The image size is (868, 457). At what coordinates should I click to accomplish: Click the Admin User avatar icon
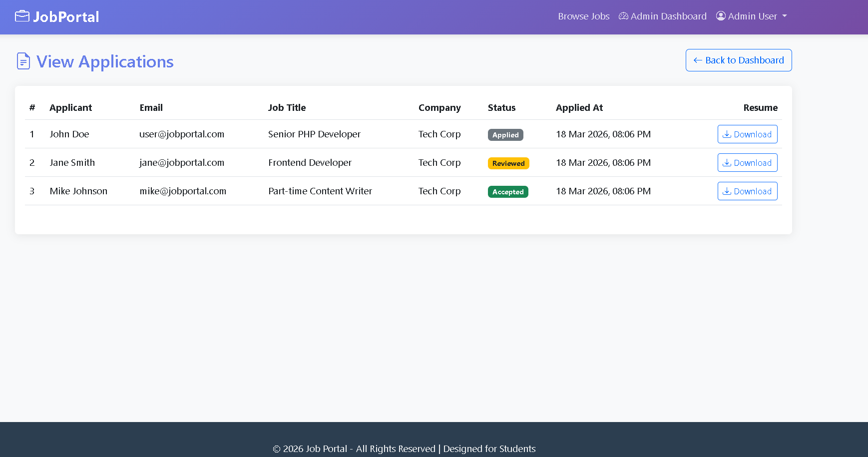click(721, 16)
